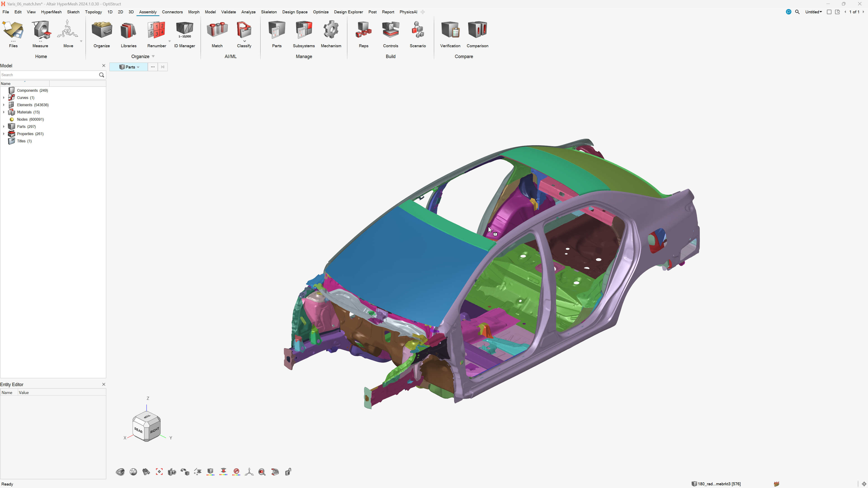Toggle the axis triad display icon
868x488 pixels.
click(x=249, y=472)
